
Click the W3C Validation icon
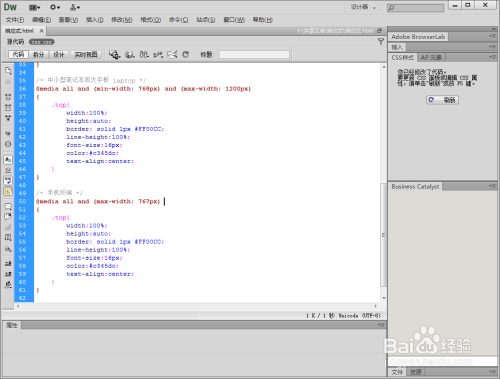[158, 54]
